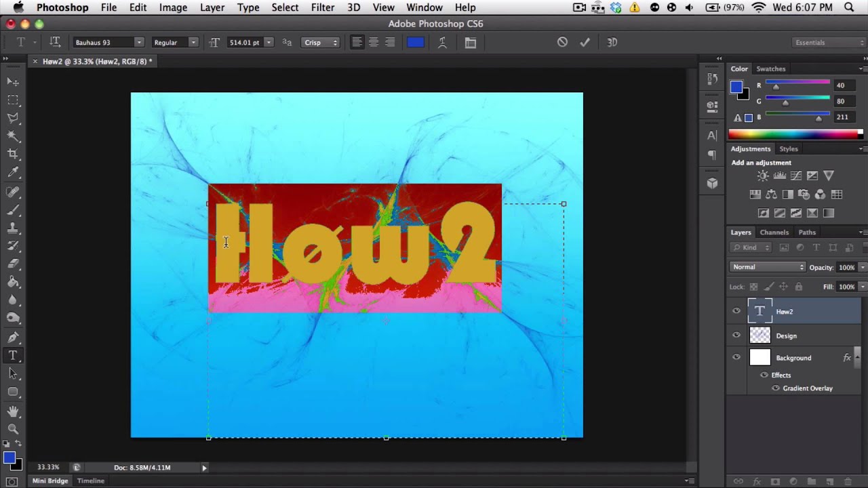Open the font size dropdown
The image size is (868, 488).
coord(269,42)
